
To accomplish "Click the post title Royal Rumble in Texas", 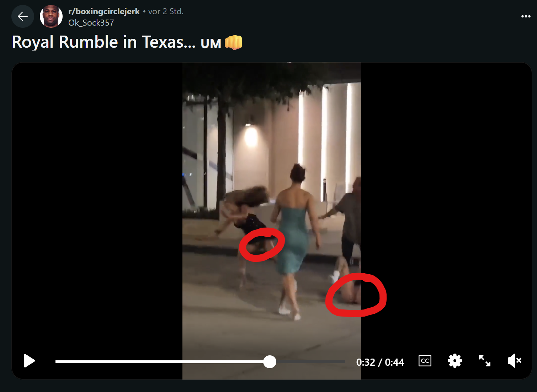I will (x=103, y=42).
